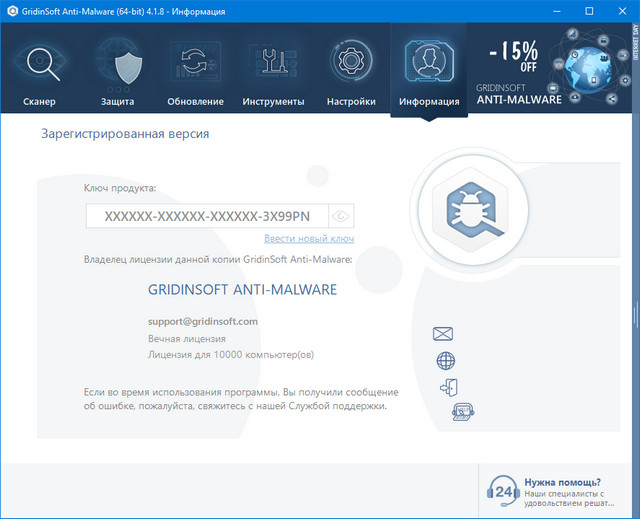This screenshot has width=640, height=519.
Task: Click the GRIDINSOFT ANTI-MALWARE owner name
Action: coord(242,290)
